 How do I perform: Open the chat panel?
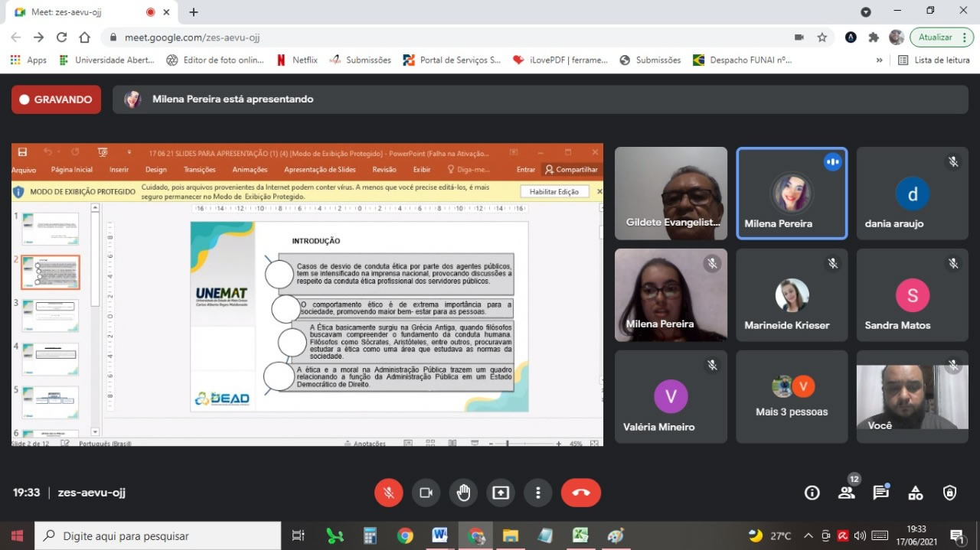coord(880,493)
